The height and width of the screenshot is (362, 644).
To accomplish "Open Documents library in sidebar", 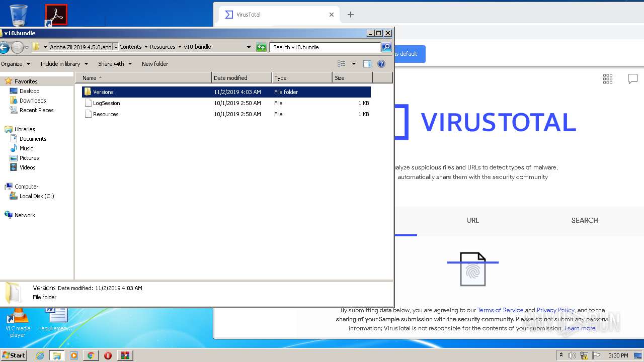I will click(33, 139).
